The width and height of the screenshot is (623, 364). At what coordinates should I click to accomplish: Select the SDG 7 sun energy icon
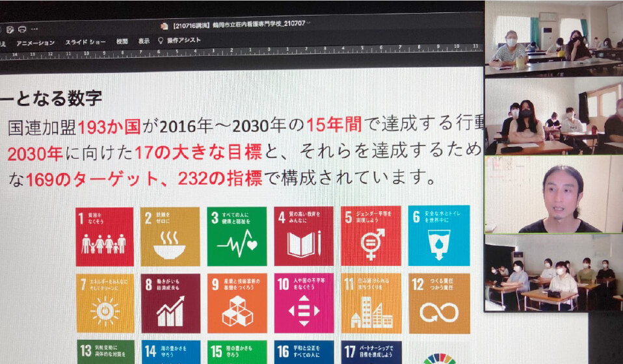tap(105, 304)
